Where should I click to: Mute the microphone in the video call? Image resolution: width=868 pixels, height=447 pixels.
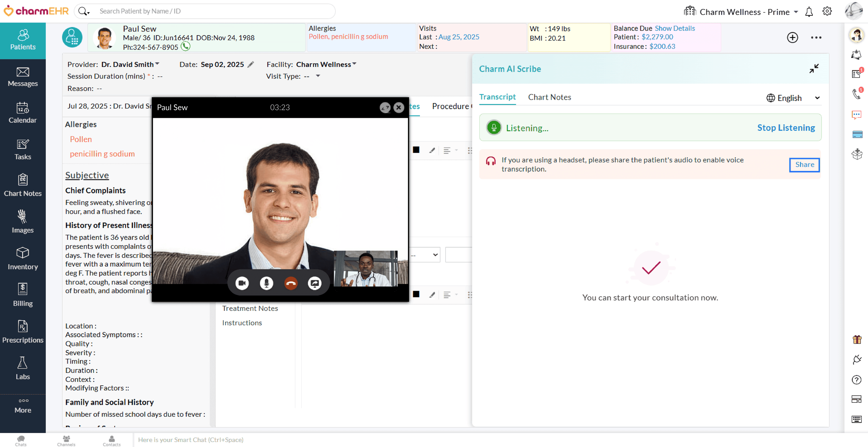(x=266, y=283)
